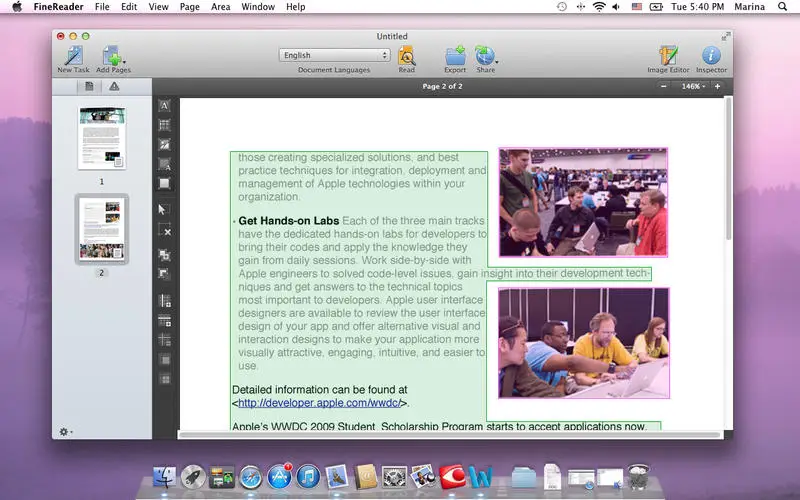Click the Get Hands-on Labs heading text

coord(289,221)
